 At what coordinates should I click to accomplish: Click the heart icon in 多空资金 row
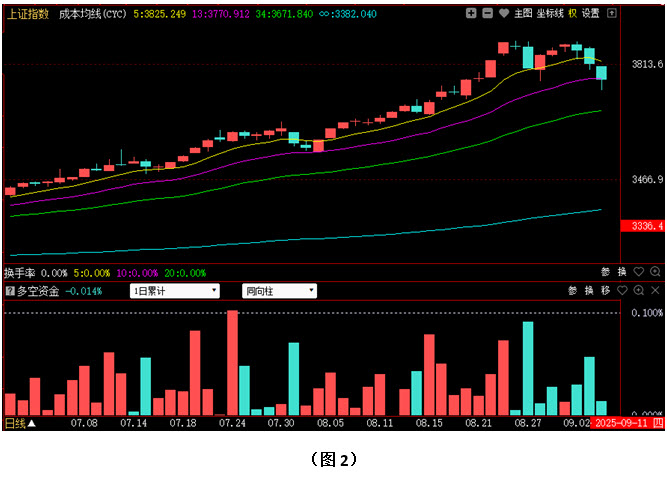point(622,291)
